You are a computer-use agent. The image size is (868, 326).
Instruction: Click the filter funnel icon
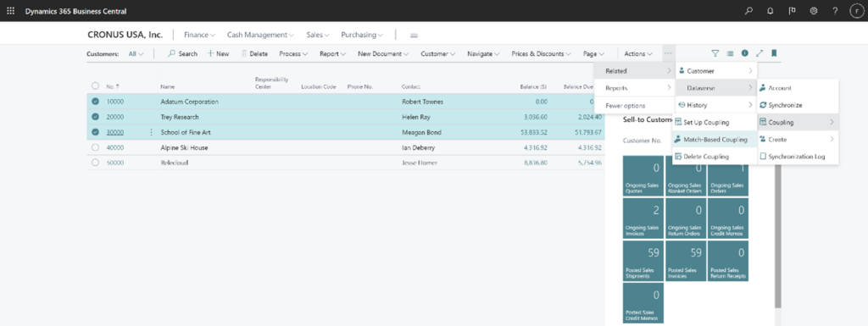click(715, 53)
